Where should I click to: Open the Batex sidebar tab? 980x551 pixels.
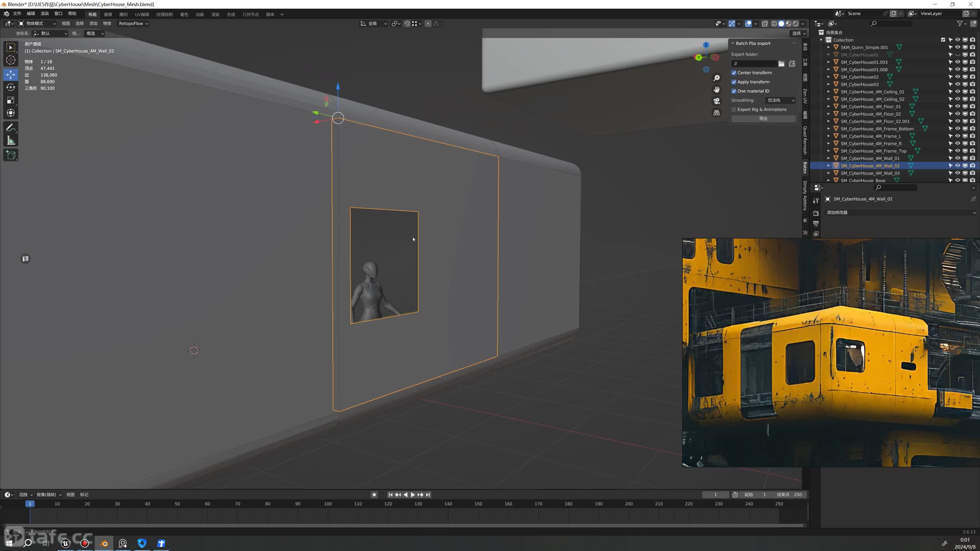tap(805, 168)
